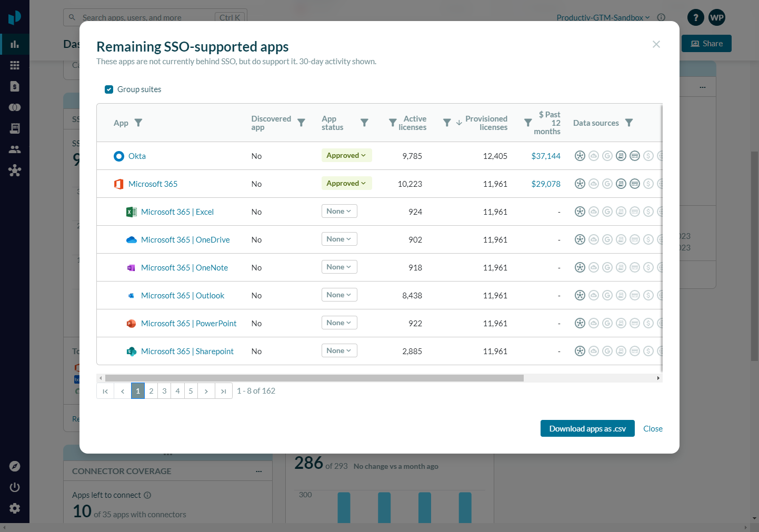
Task: Jump to the first page of results
Action: 105,391
